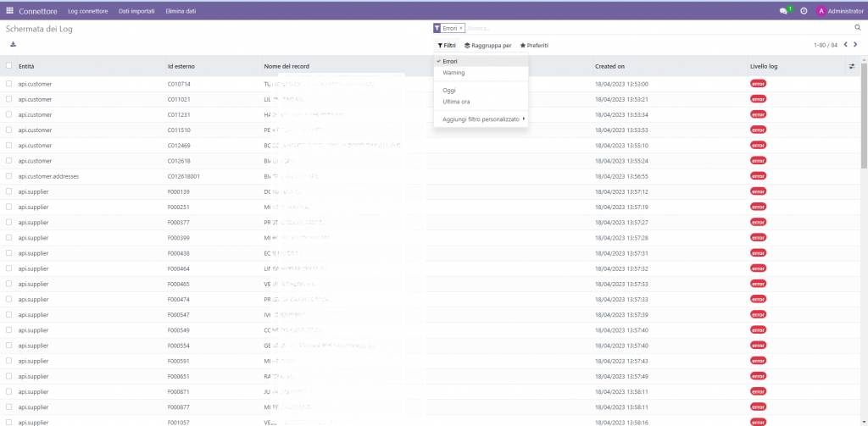The height and width of the screenshot is (426, 868).
Task: Open column settings adjust icon
Action: tap(852, 66)
